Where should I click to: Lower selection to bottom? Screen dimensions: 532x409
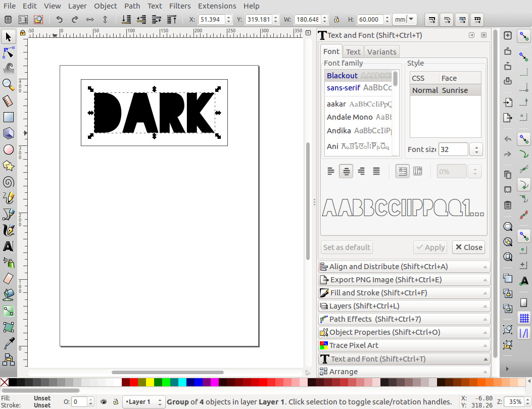pos(126,20)
